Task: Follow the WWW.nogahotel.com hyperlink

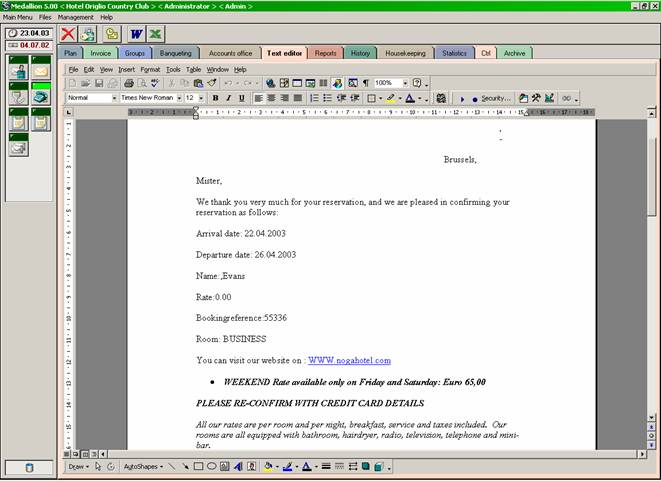Action: click(x=349, y=360)
